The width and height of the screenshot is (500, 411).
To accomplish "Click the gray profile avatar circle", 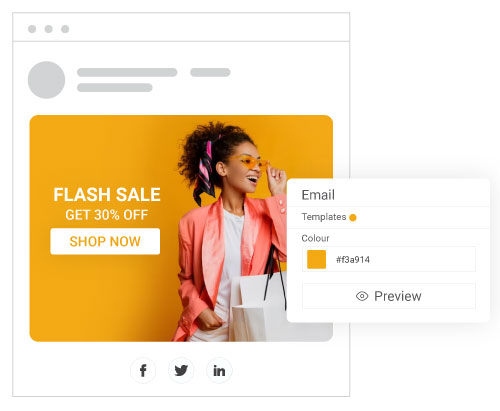I will click(x=46, y=80).
